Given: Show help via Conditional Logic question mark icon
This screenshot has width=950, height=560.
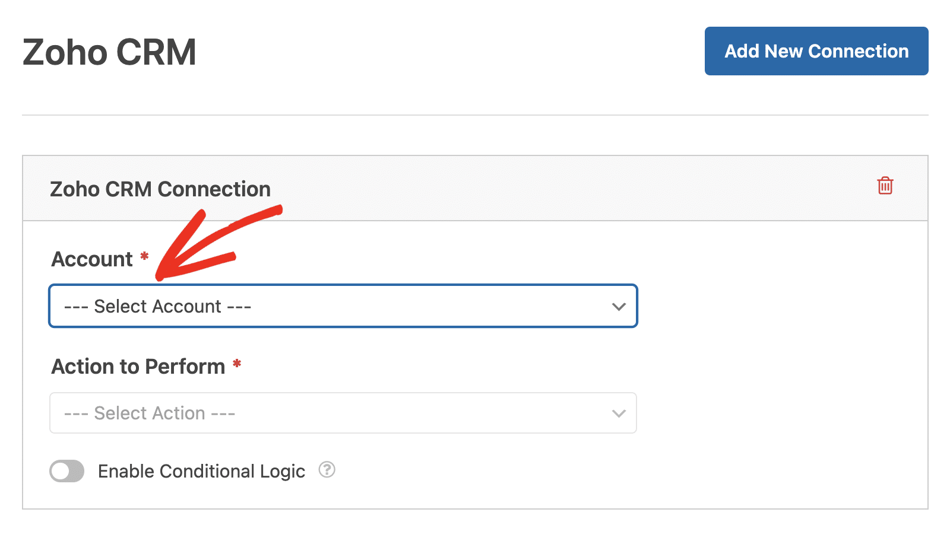Looking at the screenshot, I should pyautogui.click(x=327, y=470).
